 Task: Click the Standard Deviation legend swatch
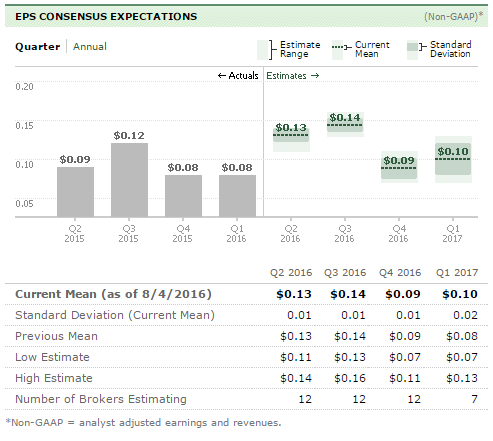pos(413,50)
